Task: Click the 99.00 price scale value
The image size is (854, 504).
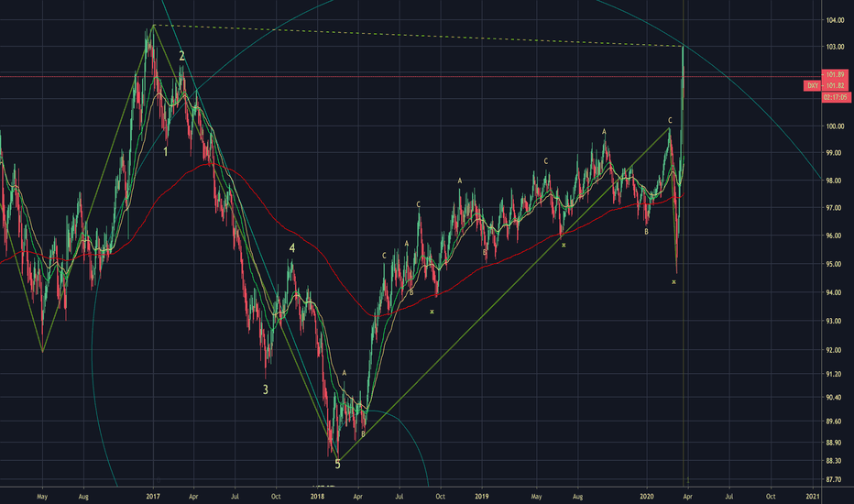Action: pos(834,153)
